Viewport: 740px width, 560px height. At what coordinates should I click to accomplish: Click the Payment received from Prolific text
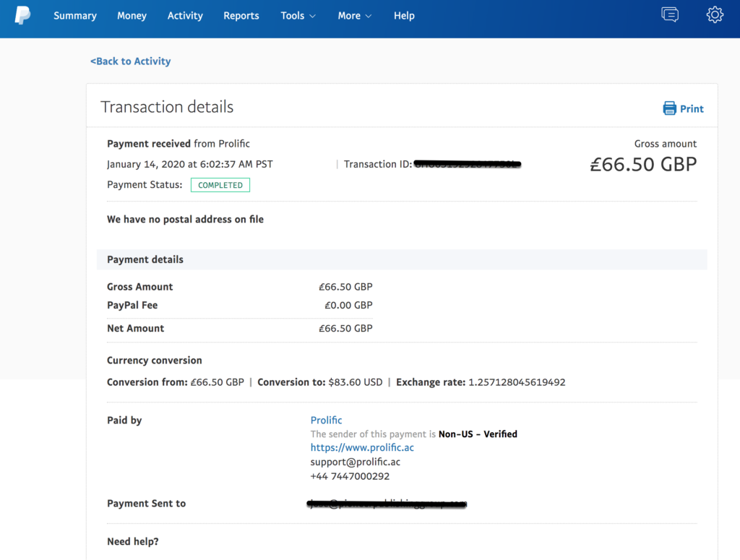click(x=178, y=144)
